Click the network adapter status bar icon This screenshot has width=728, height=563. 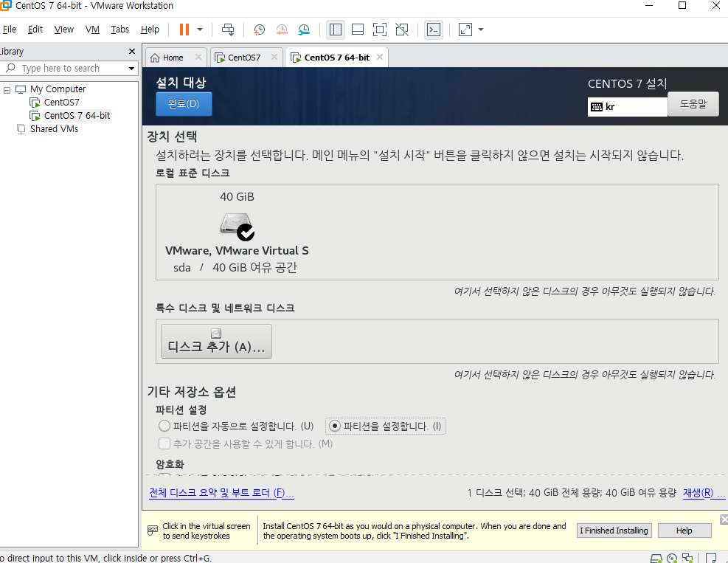[687, 559]
